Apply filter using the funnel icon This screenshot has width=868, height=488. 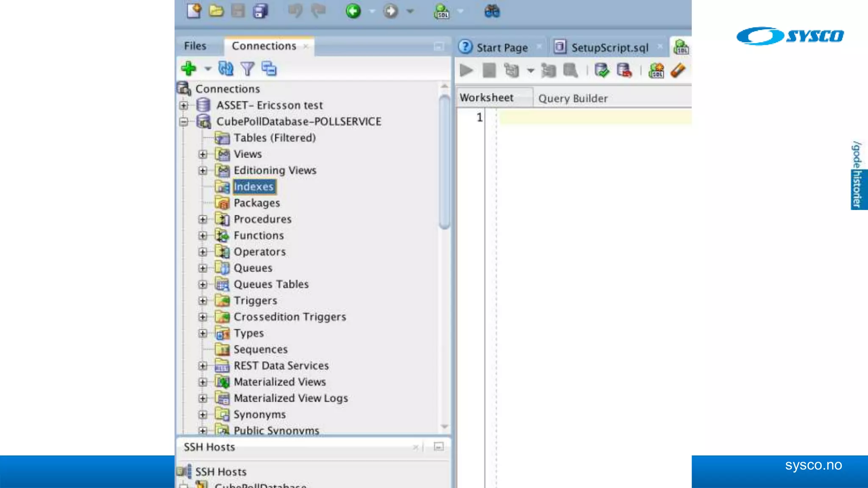[247, 69]
